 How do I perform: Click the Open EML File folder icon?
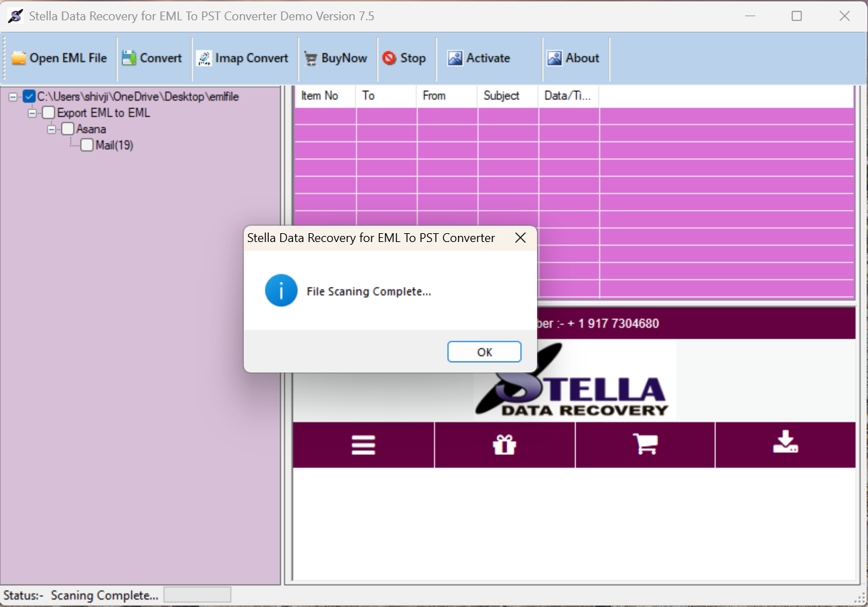[19, 58]
